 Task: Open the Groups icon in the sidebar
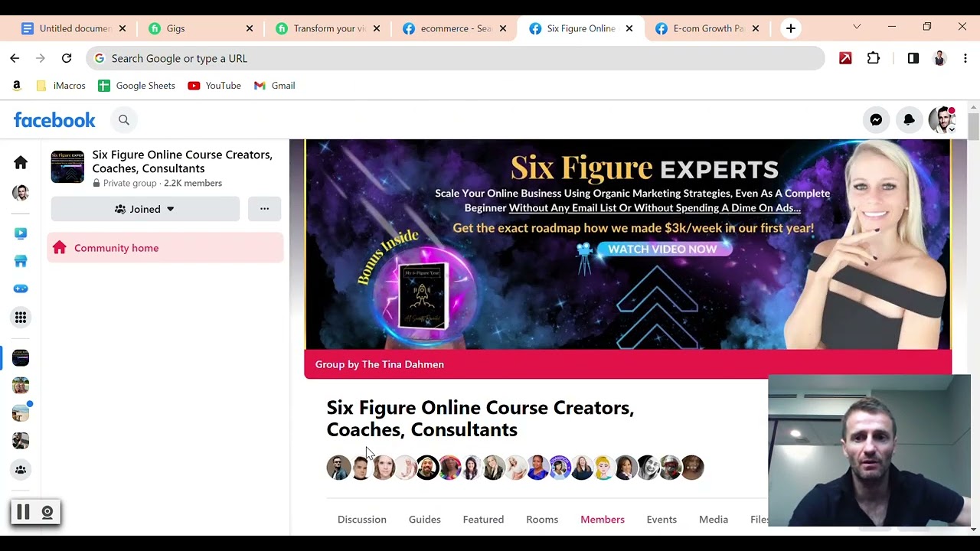21,470
